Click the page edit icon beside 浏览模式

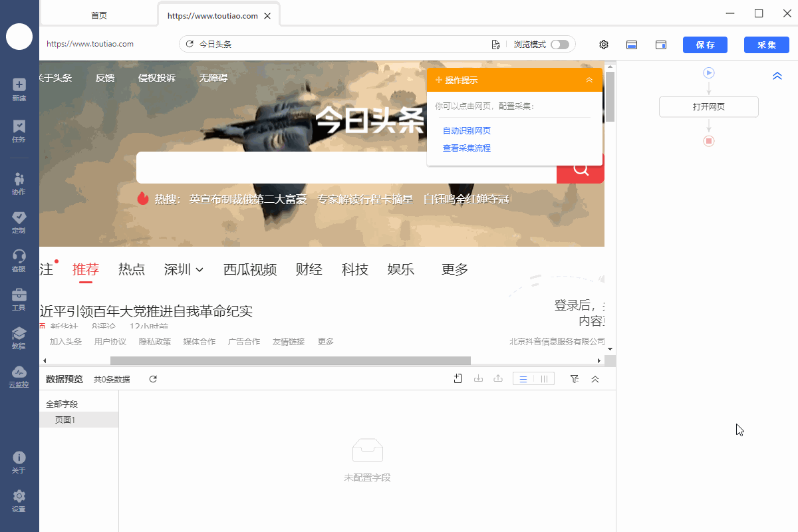pos(495,45)
